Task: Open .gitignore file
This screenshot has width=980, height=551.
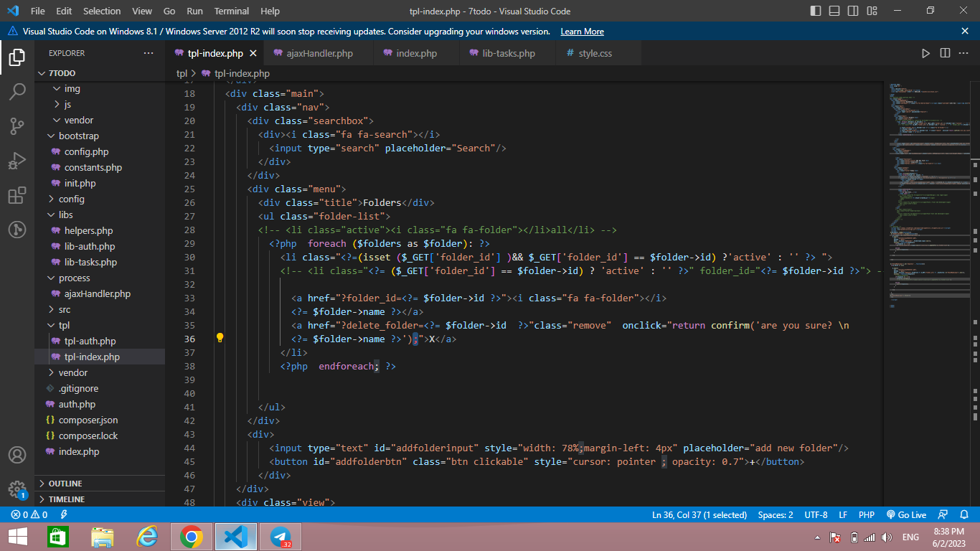Action: coord(101,388)
